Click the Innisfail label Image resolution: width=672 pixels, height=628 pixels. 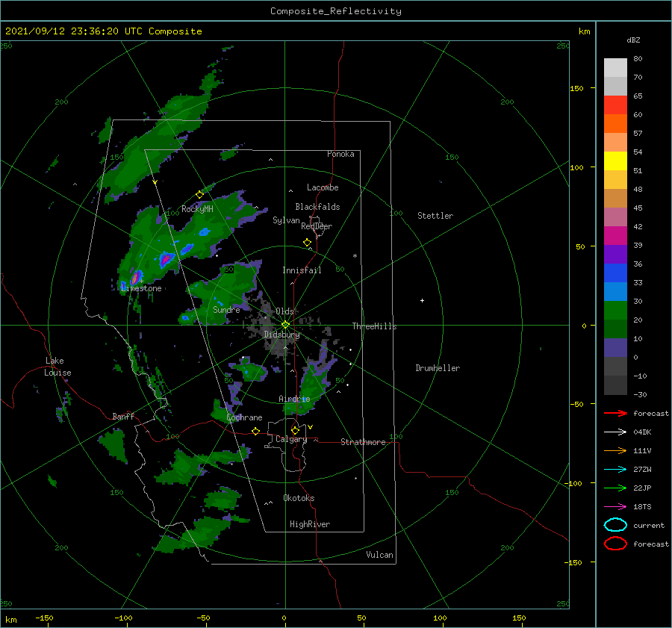302,270
